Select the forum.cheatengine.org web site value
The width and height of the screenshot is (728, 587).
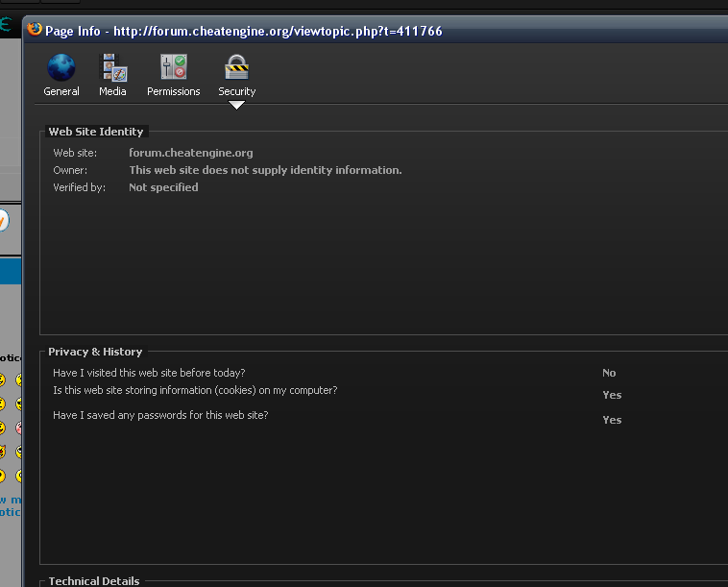[191, 153]
